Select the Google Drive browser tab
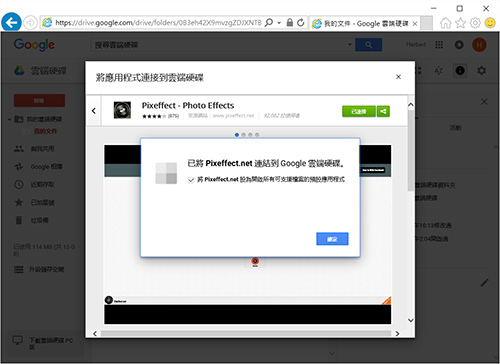The width and height of the screenshot is (500, 364). (x=365, y=23)
